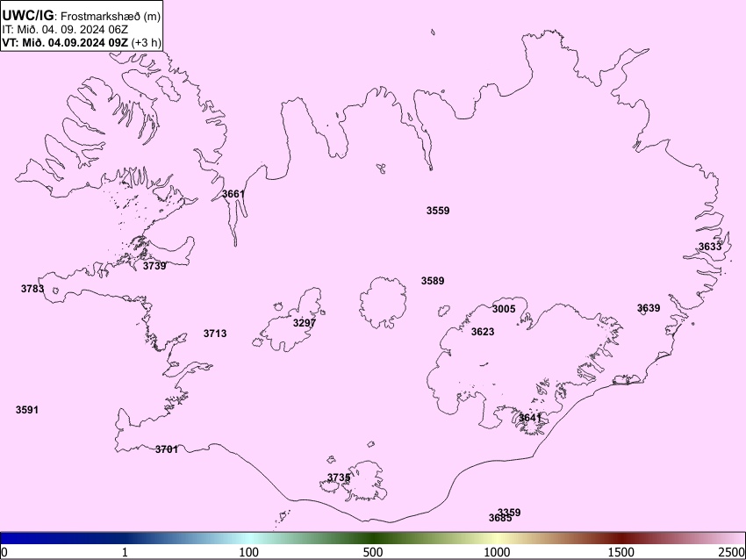Click the 100 label on the color scale
Viewport: 746px width, 560px height.
pos(248,552)
